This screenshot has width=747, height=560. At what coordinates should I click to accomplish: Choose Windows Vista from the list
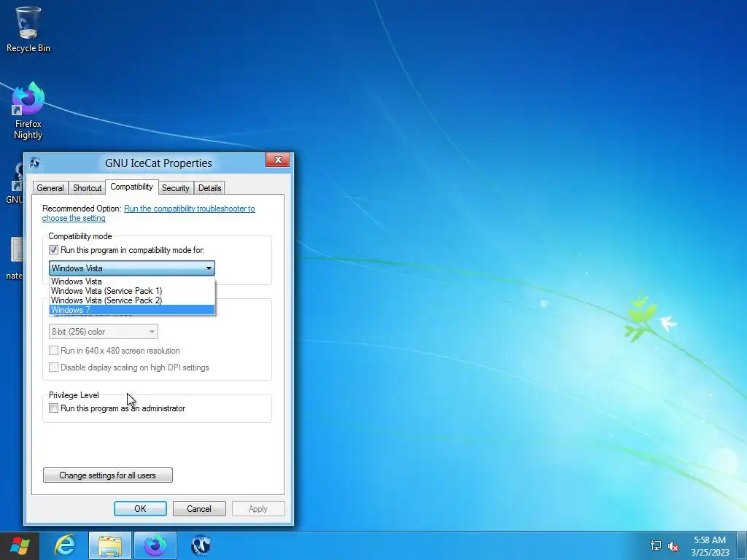pyautogui.click(x=132, y=281)
